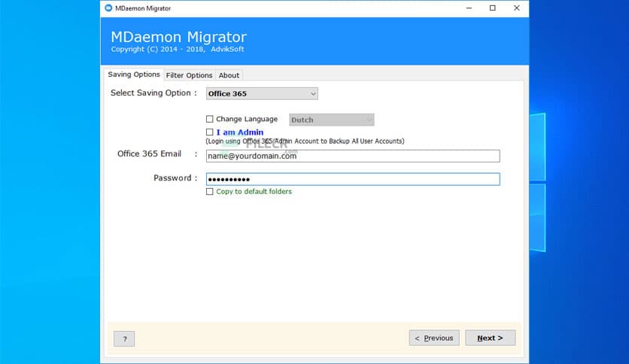The image size is (629, 364).
Task: Switch to the Filter Options tab
Action: 189,75
